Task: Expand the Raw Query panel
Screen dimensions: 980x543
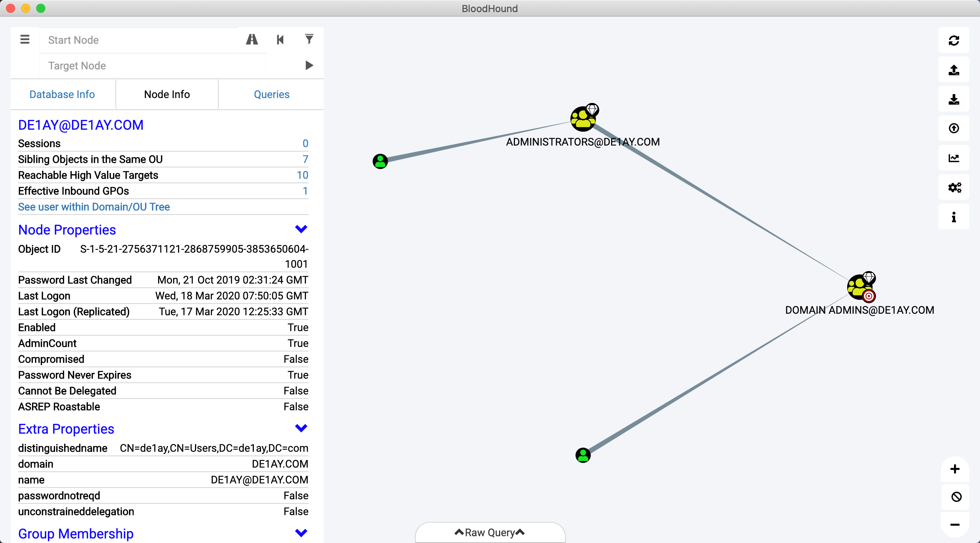Action: coord(490,532)
